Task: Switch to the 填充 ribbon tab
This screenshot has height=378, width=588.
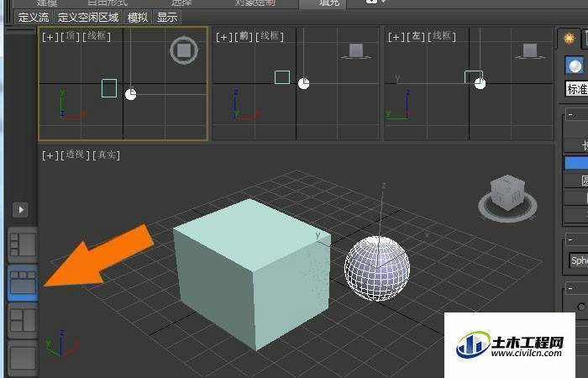Action: click(323, 3)
